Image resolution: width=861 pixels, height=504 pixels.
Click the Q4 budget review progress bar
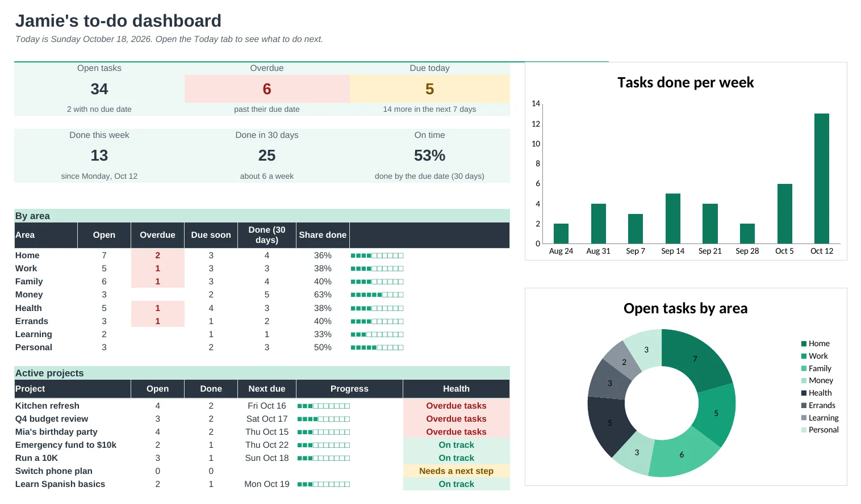[x=324, y=419]
